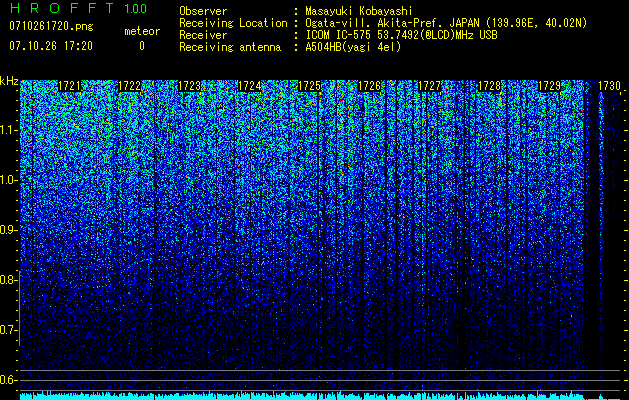Click the 0.9 frequency axis label
Viewport: 629px width, 400px height.
tap(7, 230)
